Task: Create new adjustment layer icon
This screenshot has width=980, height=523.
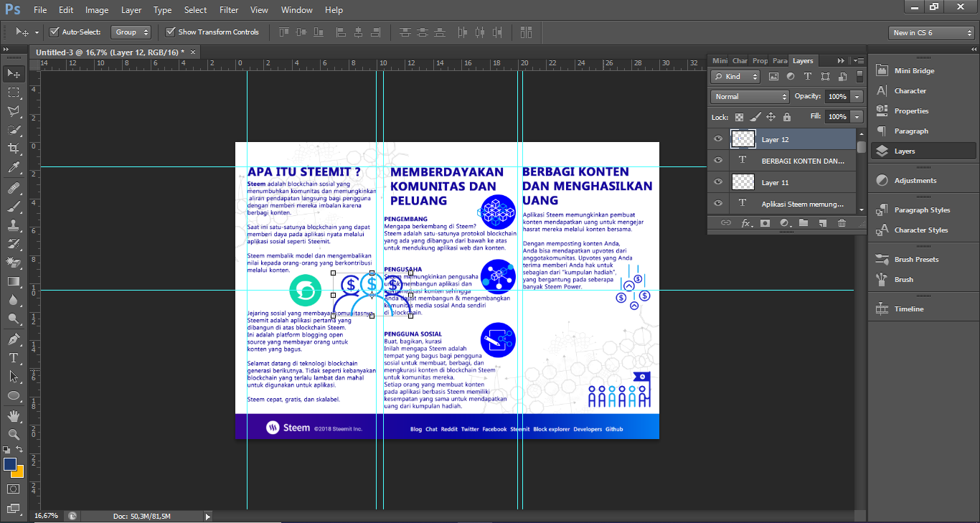Action: tap(784, 223)
